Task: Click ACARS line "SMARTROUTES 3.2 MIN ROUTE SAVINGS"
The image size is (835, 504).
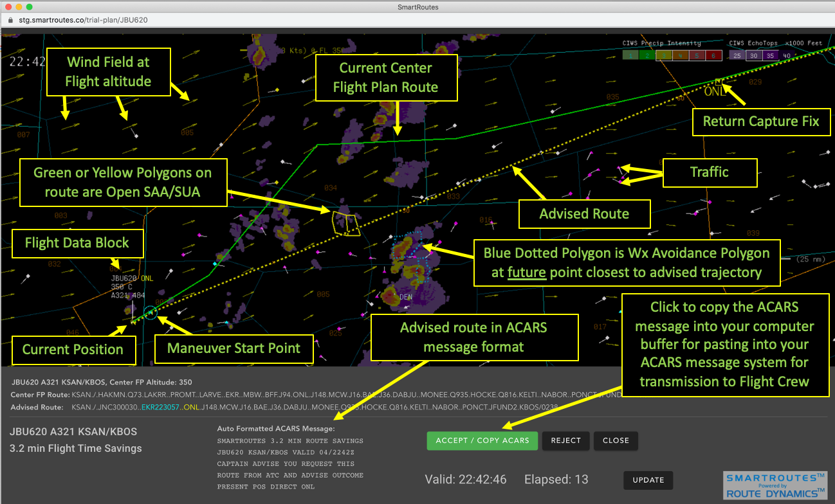Action: point(290,441)
